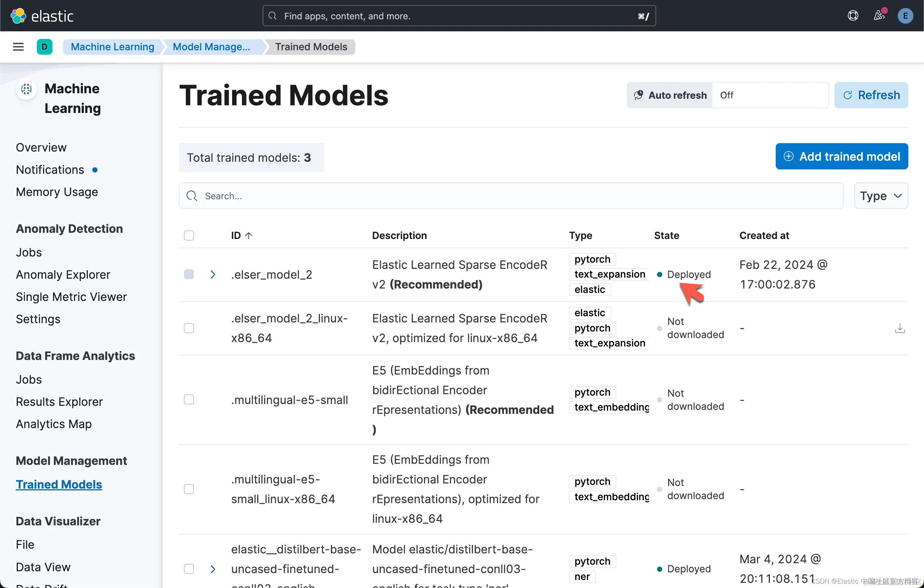Screen dimensions: 924x588
Task: Open the help icon in top bar
Action: pos(853,16)
